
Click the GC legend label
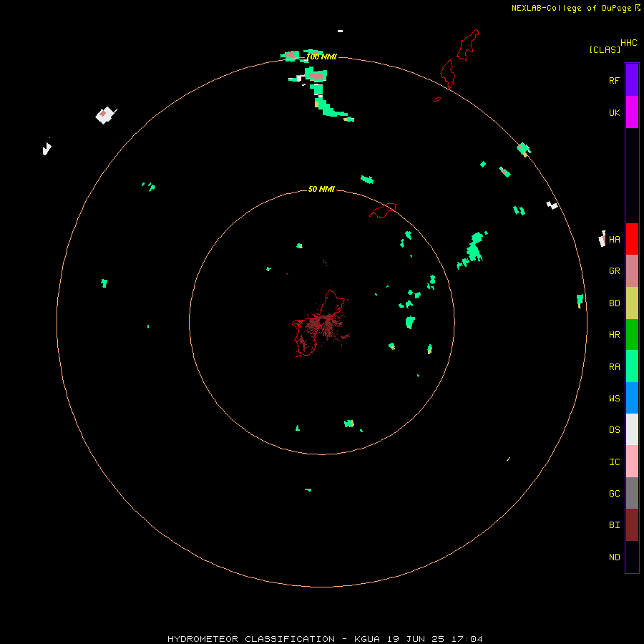614,494
